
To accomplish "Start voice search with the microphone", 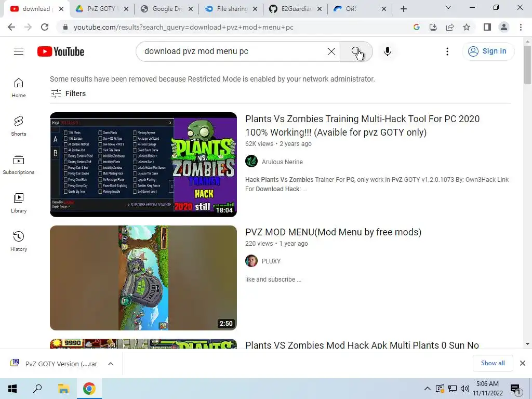I will [x=388, y=51].
